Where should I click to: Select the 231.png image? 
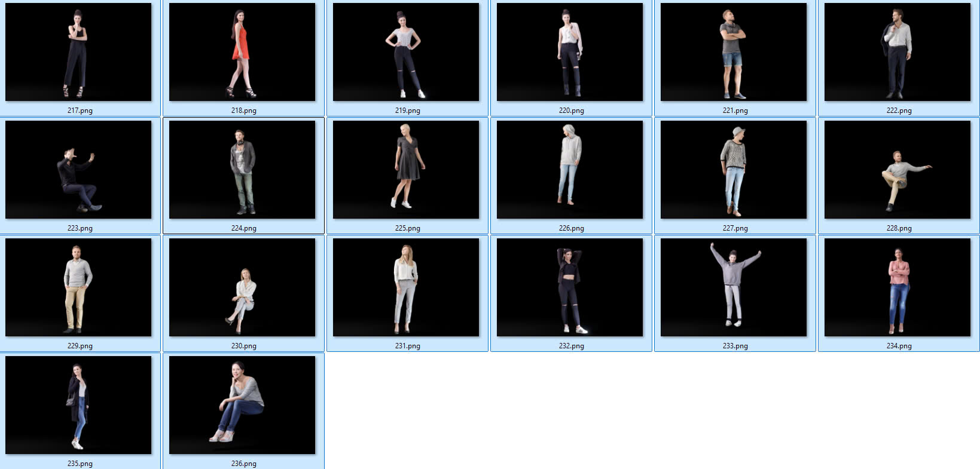pyautogui.click(x=406, y=287)
